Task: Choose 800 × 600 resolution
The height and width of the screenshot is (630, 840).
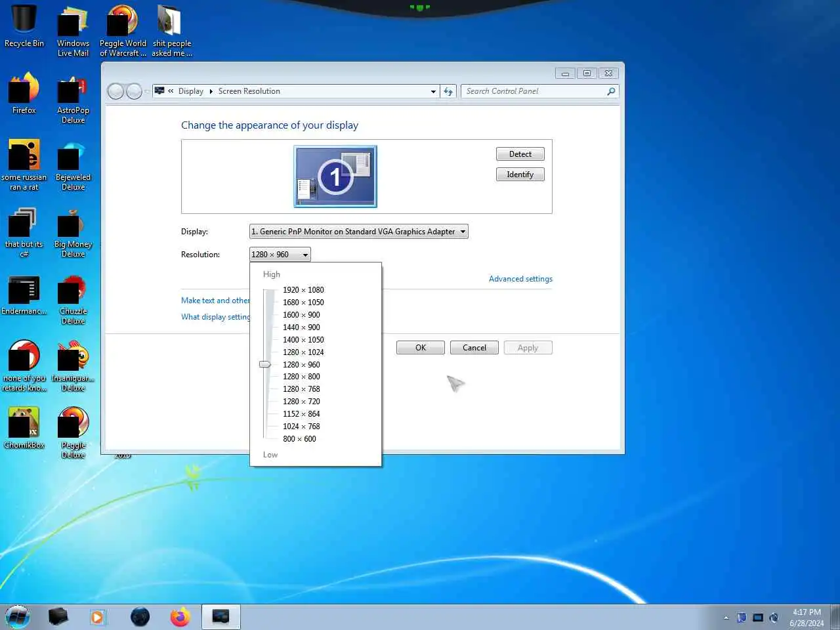Action: point(299,439)
